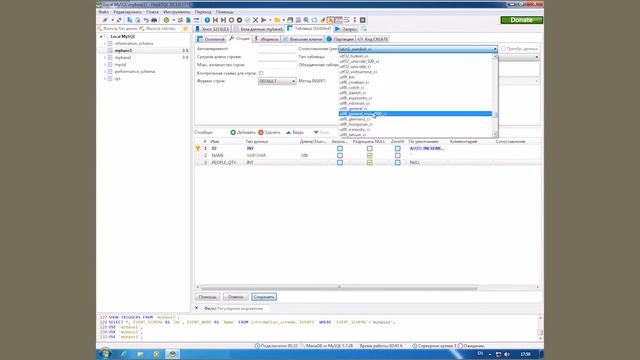Click the green Refresh icon
The image size is (640, 360).
(x=166, y=20)
